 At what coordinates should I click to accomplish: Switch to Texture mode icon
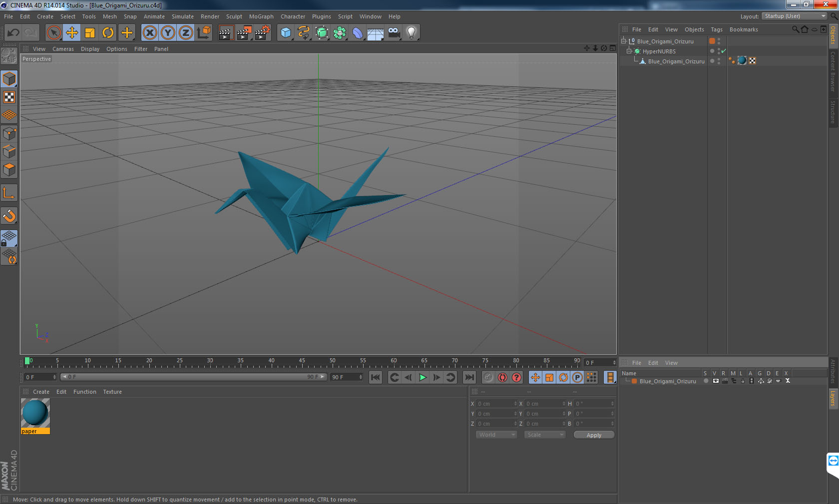click(9, 97)
